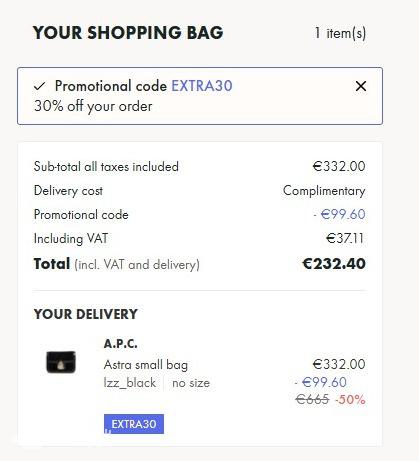Click the blue EXTRA30 tag under product
The image size is (419, 461).
tap(134, 424)
